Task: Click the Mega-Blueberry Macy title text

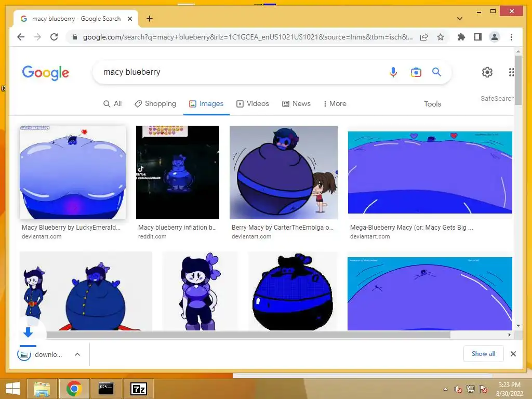Action: (411, 228)
